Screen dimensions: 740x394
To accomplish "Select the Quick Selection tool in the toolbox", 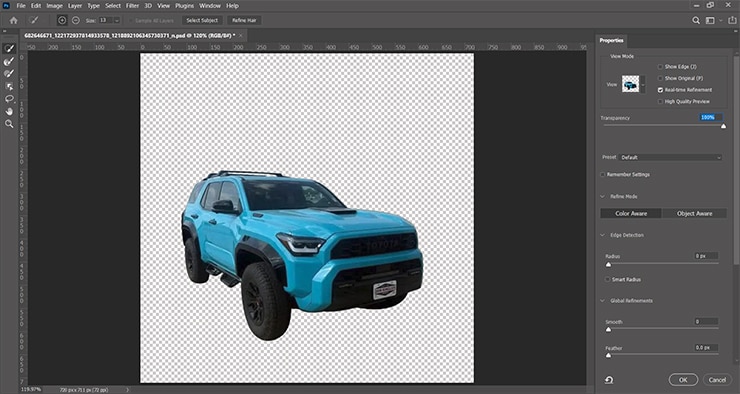I will pos(9,48).
